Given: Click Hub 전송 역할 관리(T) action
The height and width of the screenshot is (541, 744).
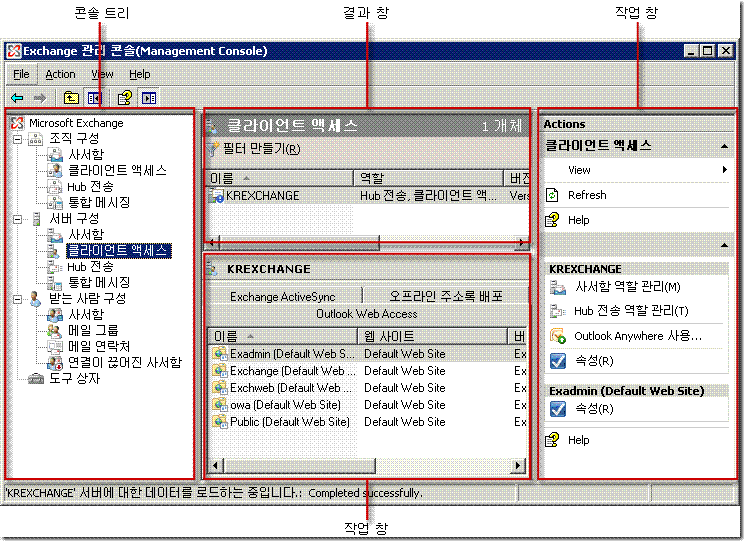Looking at the screenshot, I should (x=631, y=311).
